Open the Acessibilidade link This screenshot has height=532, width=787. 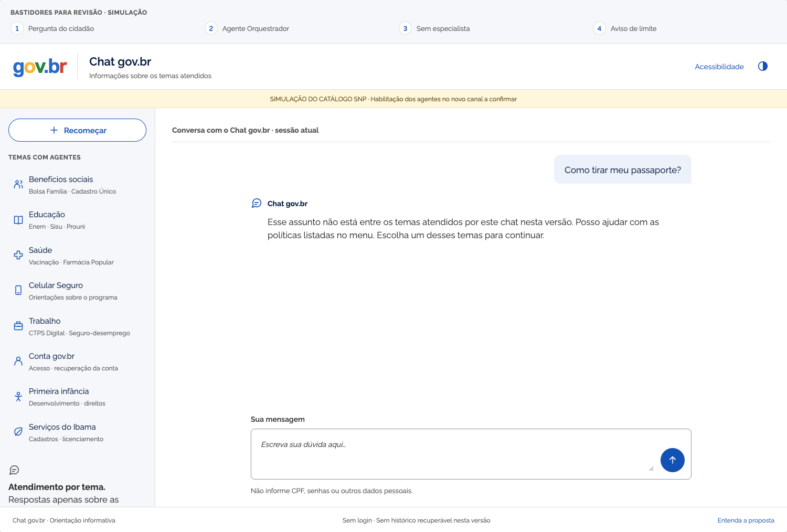[x=719, y=67]
